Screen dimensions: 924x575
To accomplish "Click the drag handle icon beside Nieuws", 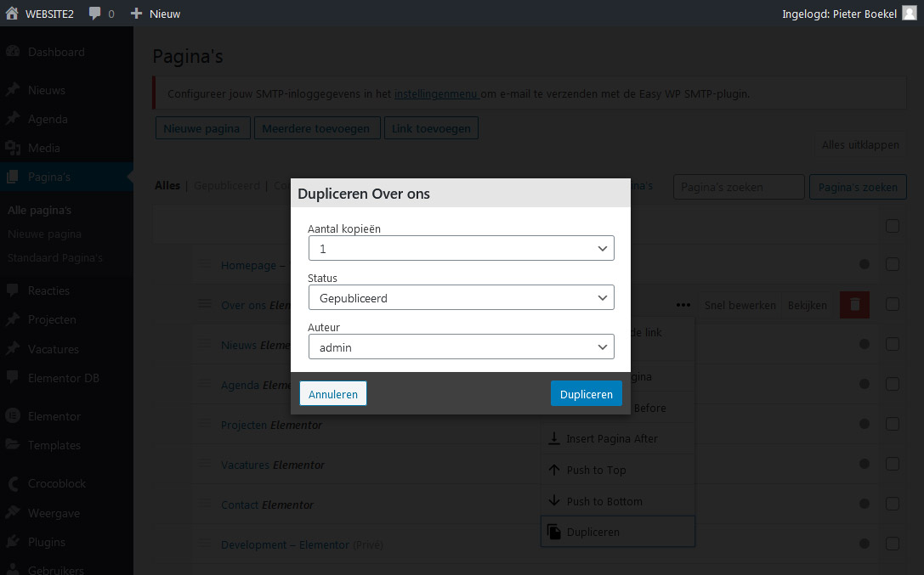I will click(204, 344).
